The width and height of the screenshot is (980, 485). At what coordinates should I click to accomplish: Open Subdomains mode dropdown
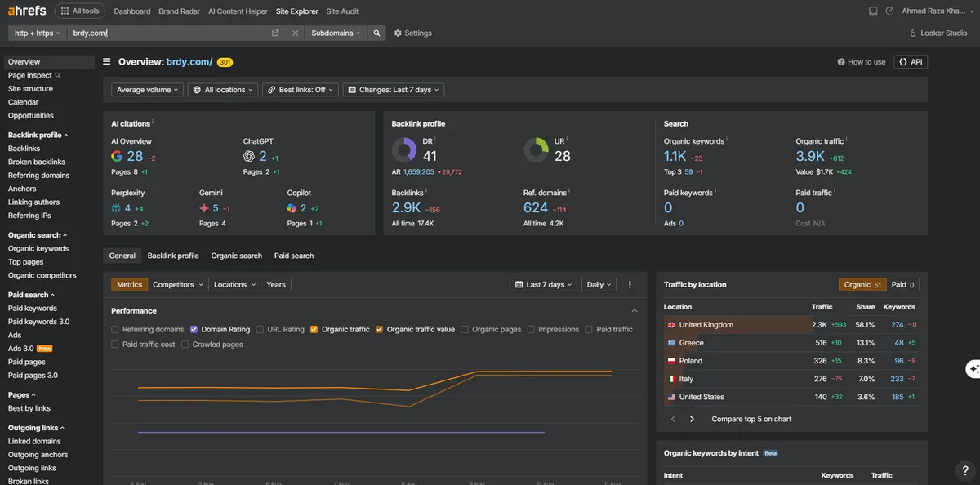[336, 33]
